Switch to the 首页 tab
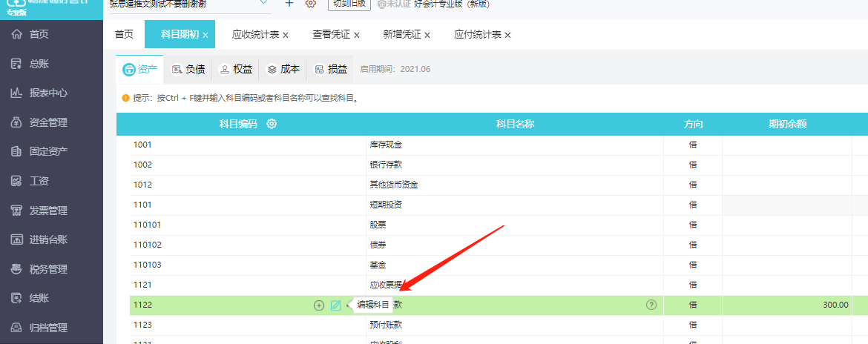868x344 pixels. tap(124, 34)
